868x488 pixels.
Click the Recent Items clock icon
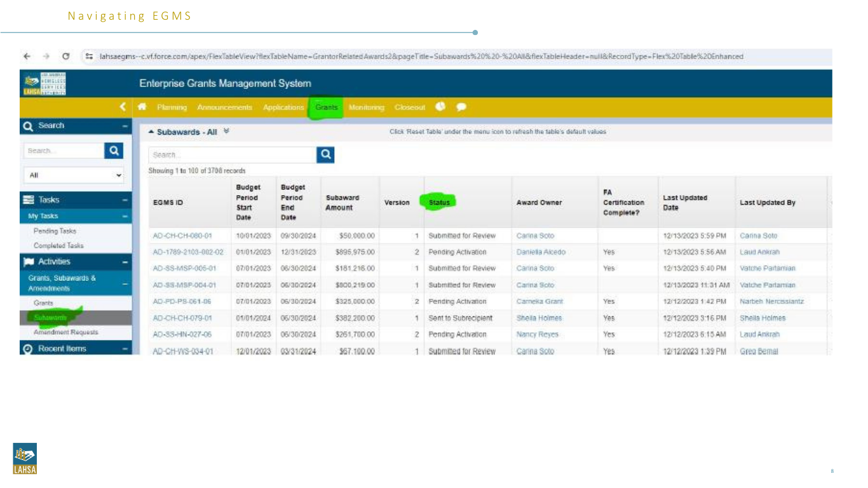pos(29,349)
